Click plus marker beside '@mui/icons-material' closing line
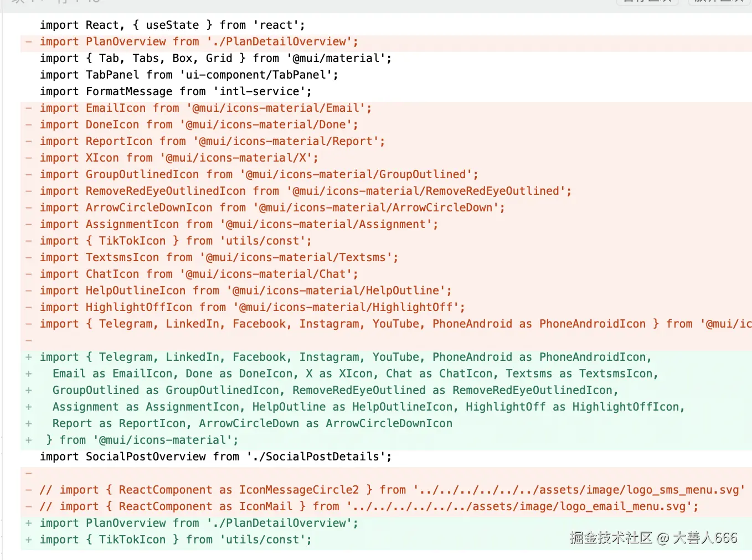The height and width of the screenshot is (560, 752). (28, 440)
